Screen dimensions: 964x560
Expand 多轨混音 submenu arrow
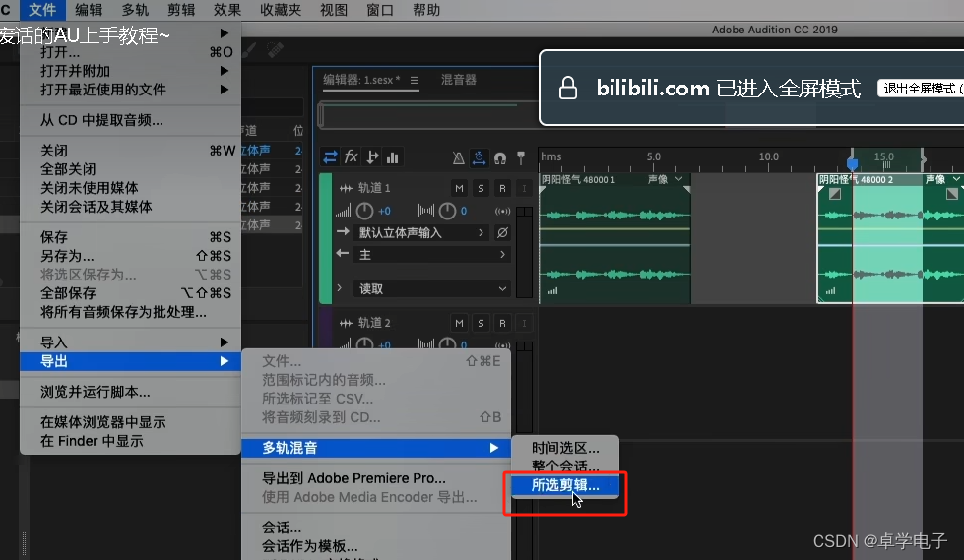[x=493, y=448]
